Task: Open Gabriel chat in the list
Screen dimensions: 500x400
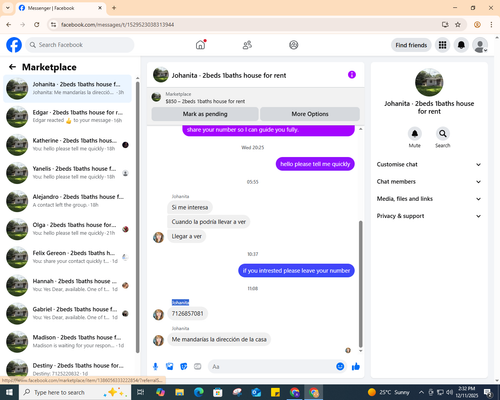Action: click(68, 313)
